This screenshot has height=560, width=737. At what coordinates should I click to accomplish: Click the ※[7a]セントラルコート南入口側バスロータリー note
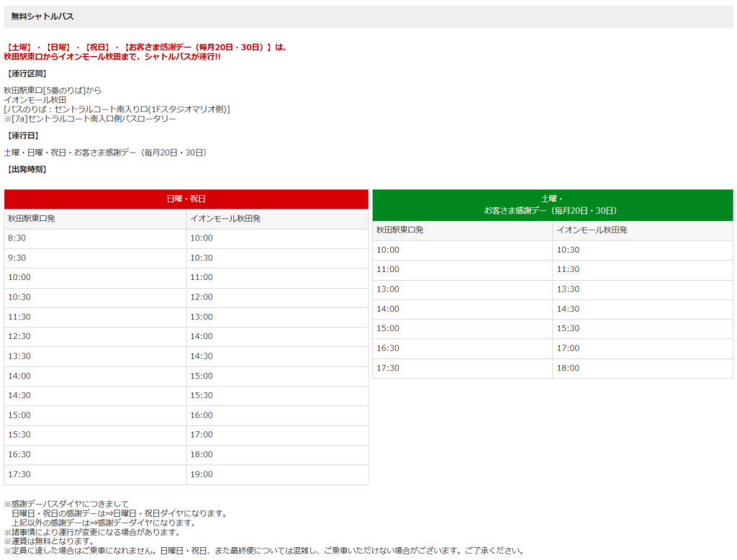[x=90, y=119]
